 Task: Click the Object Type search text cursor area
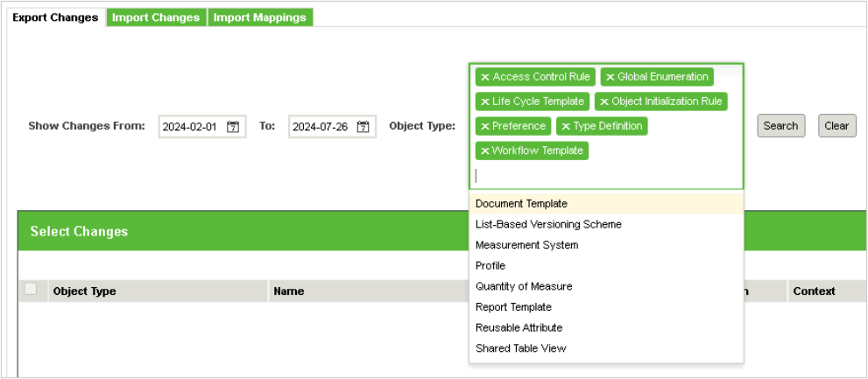pos(606,176)
